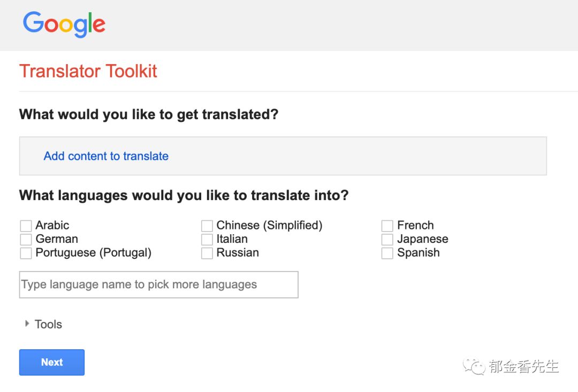
Task: Tick the Portuguese (Portugal) checkbox
Action: (x=26, y=253)
